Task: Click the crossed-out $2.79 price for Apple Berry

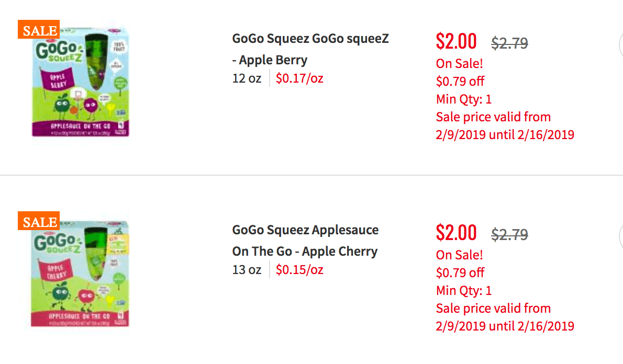Action: pos(509,43)
